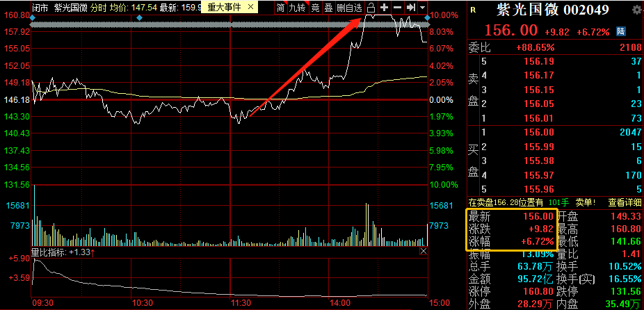Click the 均价: 147.54 average price label

click(133, 7)
